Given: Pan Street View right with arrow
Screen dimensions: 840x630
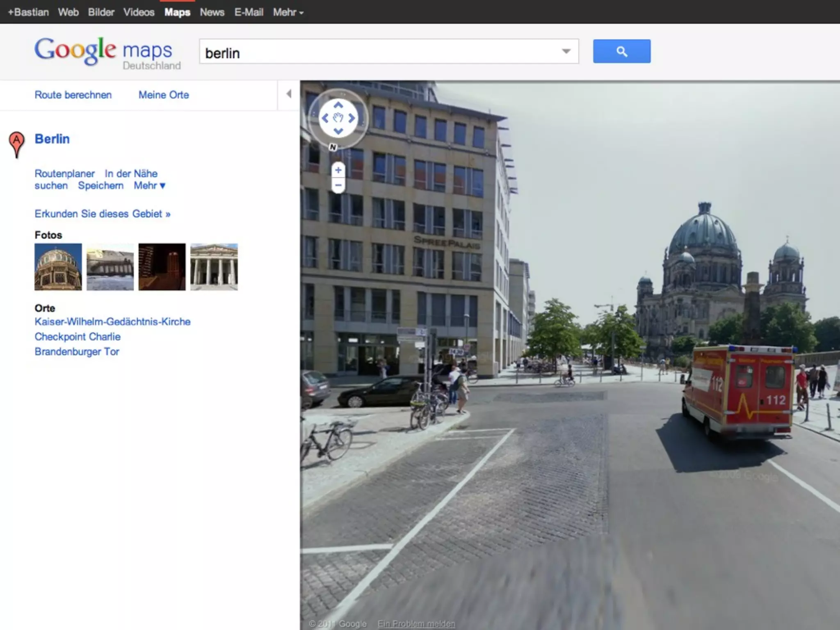Looking at the screenshot, I should click(x=352, y=119).
